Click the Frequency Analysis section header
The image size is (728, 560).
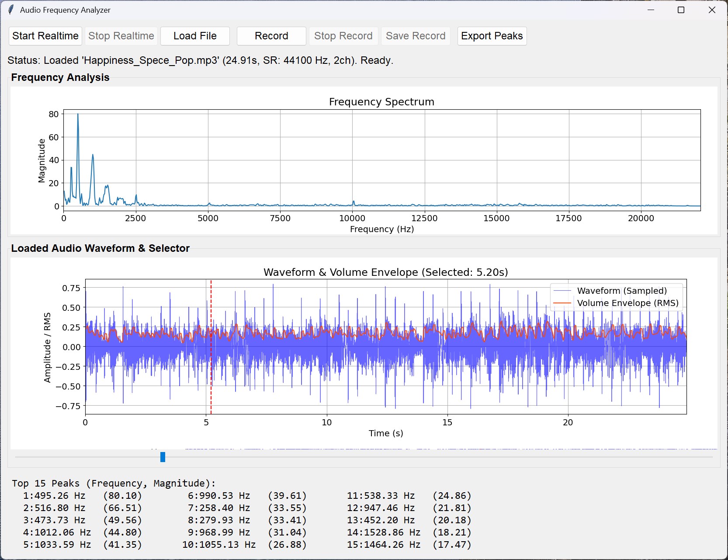pos(60,77)
